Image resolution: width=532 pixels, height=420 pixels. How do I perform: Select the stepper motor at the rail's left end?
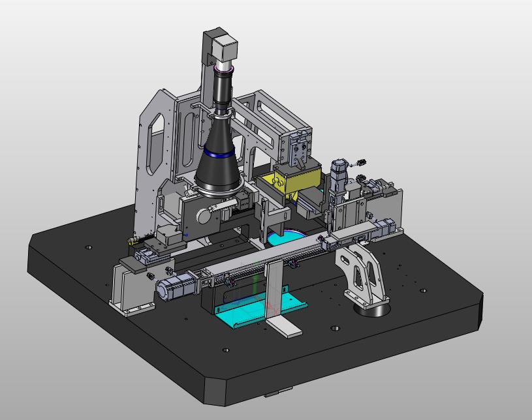(176, 288)
